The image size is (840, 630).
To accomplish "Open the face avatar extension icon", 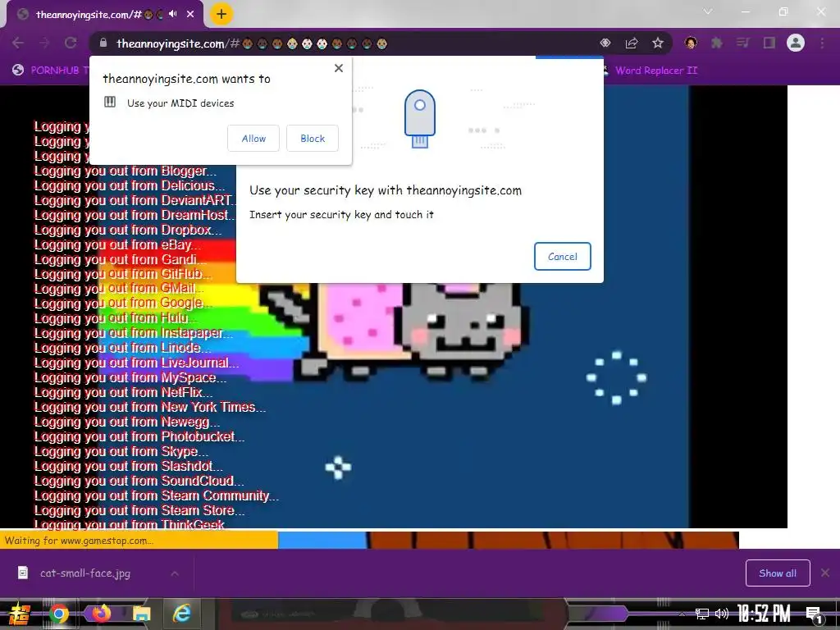I will 691,43.
